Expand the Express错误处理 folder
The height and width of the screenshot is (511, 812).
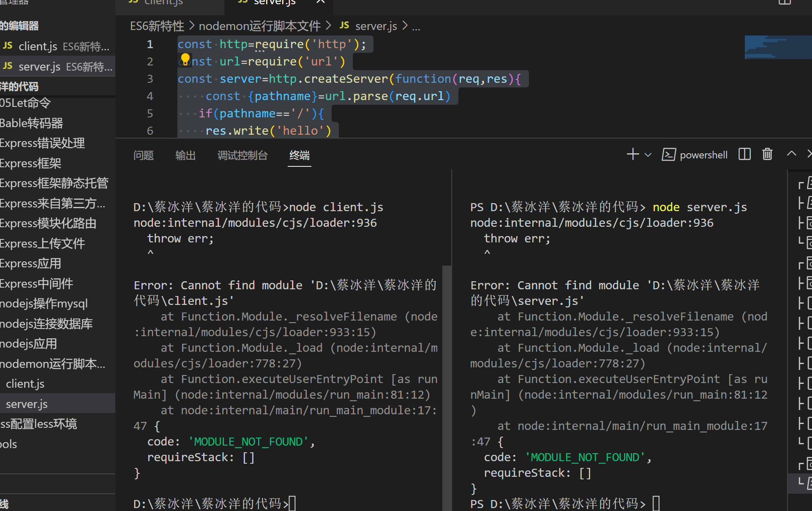57,143
